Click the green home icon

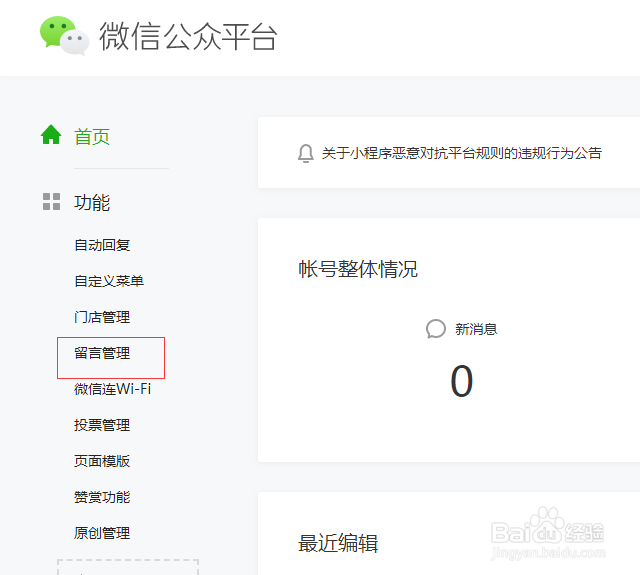point(51,134)
